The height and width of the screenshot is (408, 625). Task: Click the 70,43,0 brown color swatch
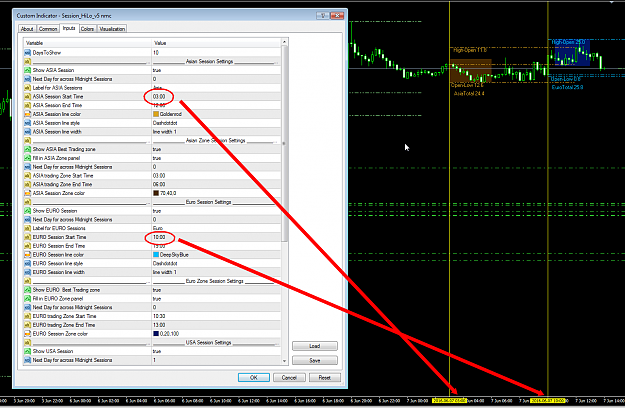156,193
